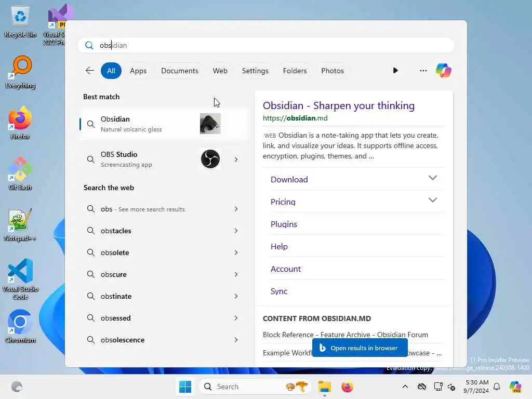Open File Explorer from the taskbar
Image resolution: width=532 pixels, height=399 pixels.
tap(324, 387)
